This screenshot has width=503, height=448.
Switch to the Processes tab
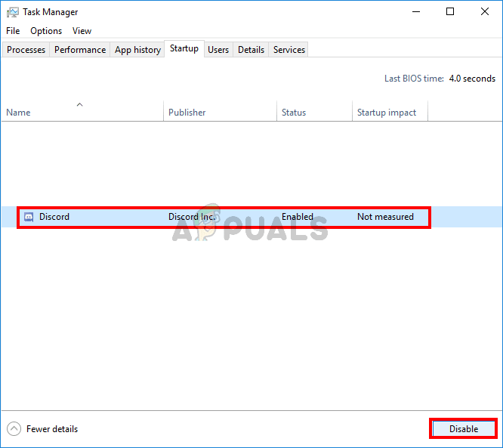click(26, 50)
